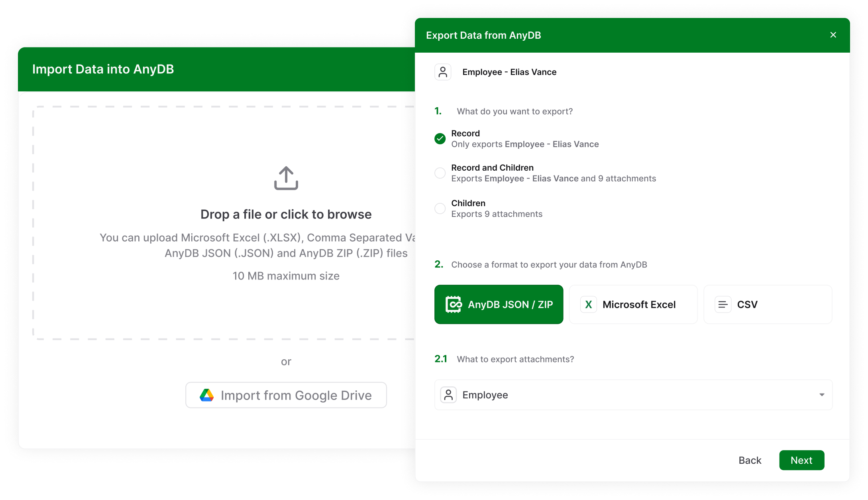The image size is (868, 500).
Task: Open the Employee combo box field
Action: click(633, 395)
